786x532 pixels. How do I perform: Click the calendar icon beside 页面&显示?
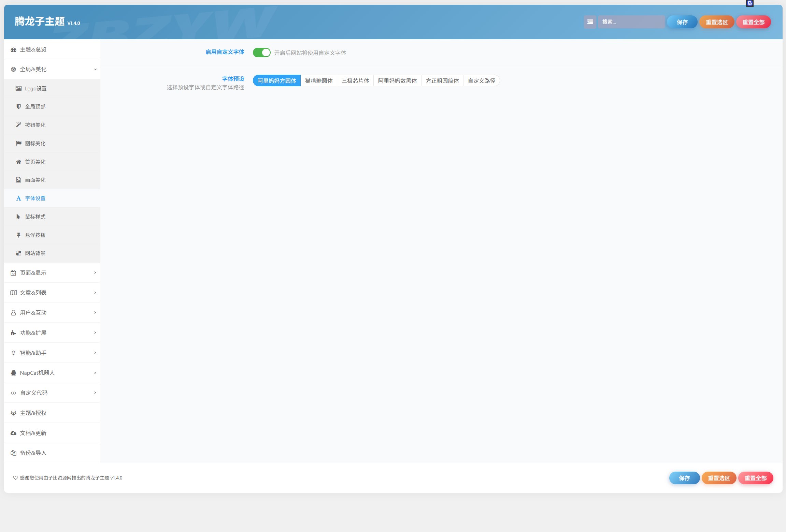point(14,273)
